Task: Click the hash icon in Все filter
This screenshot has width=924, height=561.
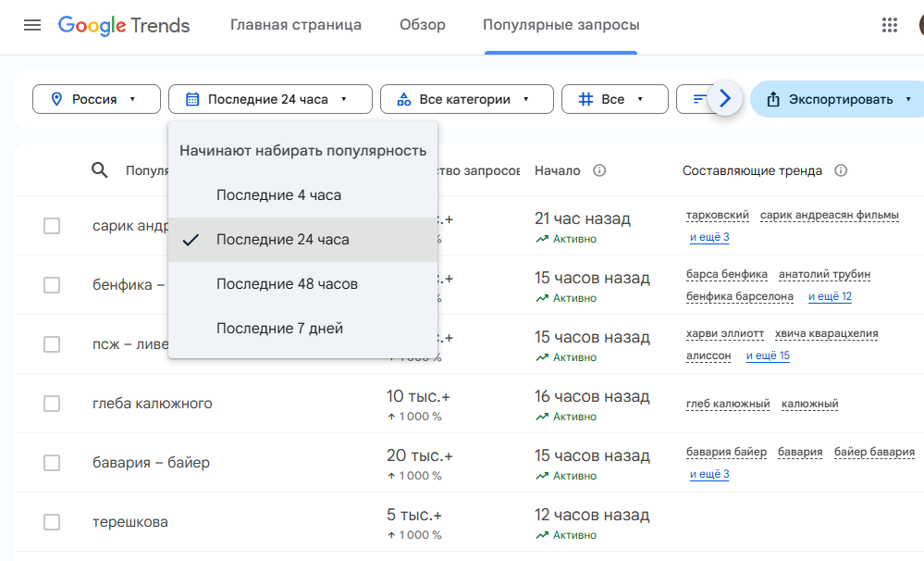Action: coord(585,99)
